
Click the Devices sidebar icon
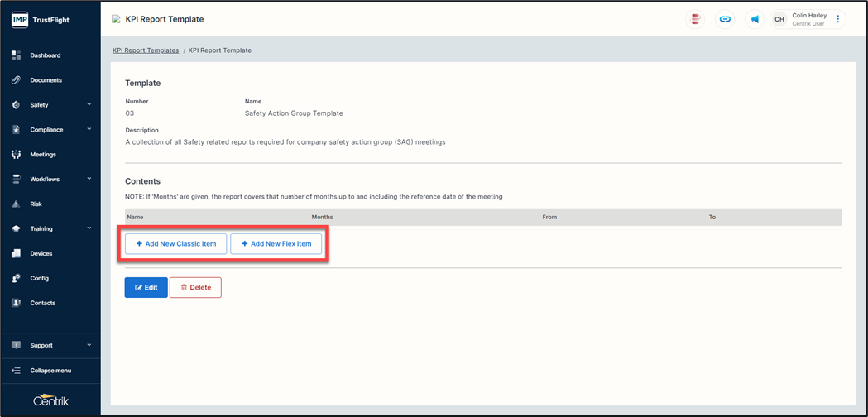point(16,253)
